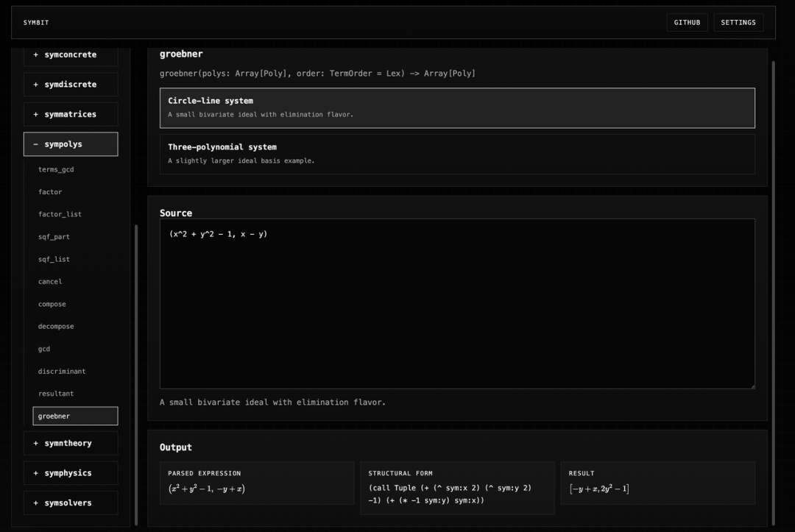This screenshot has width=795, height=532.
Task: Click the Output section heading
Action: (176, 447)
